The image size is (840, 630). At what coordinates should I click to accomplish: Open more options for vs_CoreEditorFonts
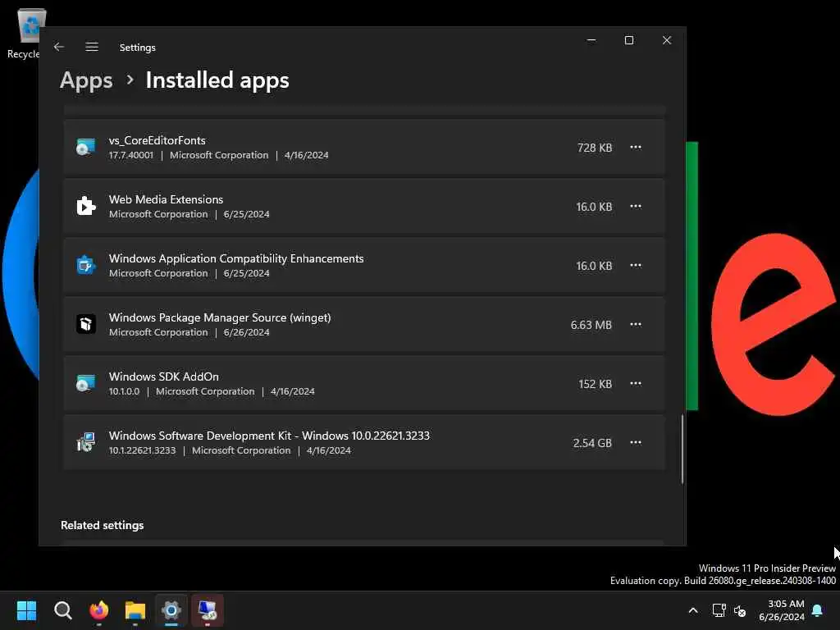636,148
